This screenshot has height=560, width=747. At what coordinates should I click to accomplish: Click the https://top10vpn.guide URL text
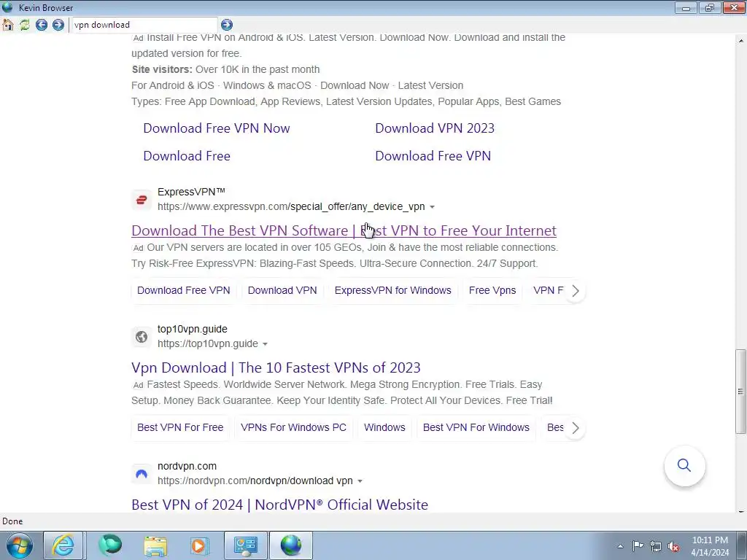point(208,344)
